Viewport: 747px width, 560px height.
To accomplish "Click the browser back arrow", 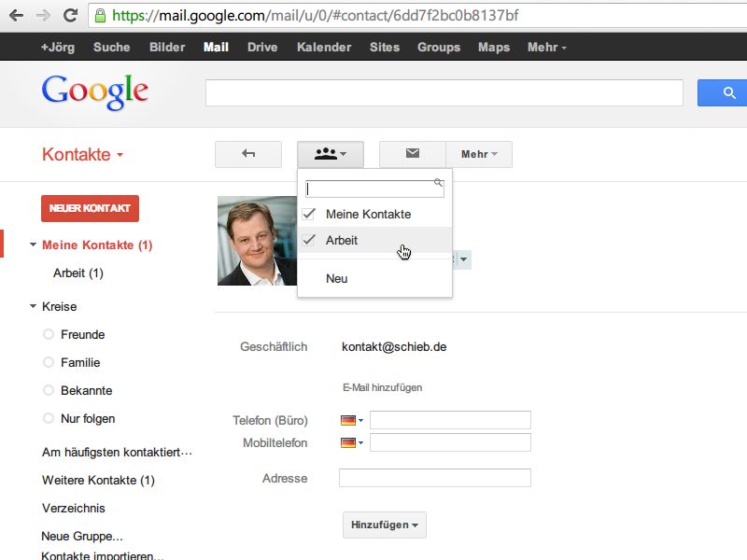I will click(x=16, y=16).
